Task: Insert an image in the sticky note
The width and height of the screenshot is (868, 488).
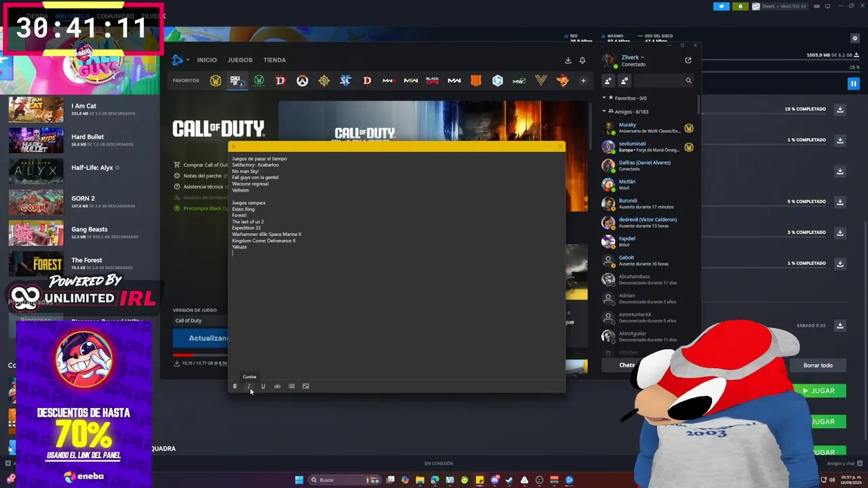Action: tap(306, 386)
